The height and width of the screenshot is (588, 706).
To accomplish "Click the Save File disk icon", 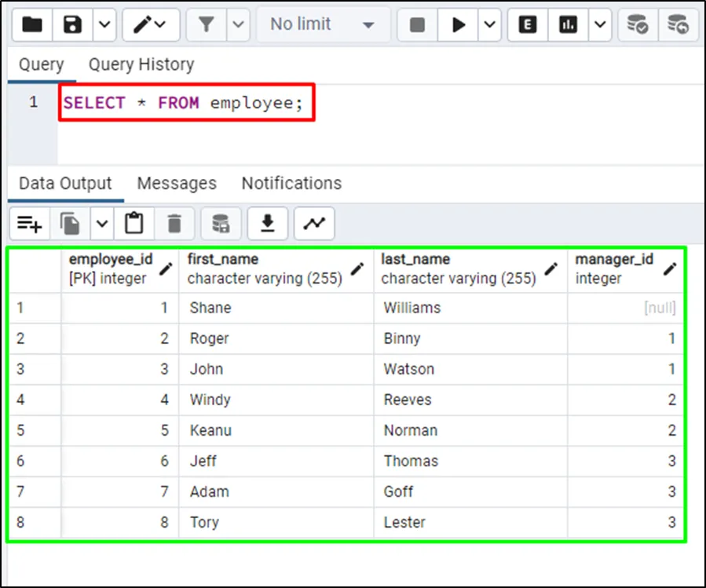I will [x=73, y=24].
